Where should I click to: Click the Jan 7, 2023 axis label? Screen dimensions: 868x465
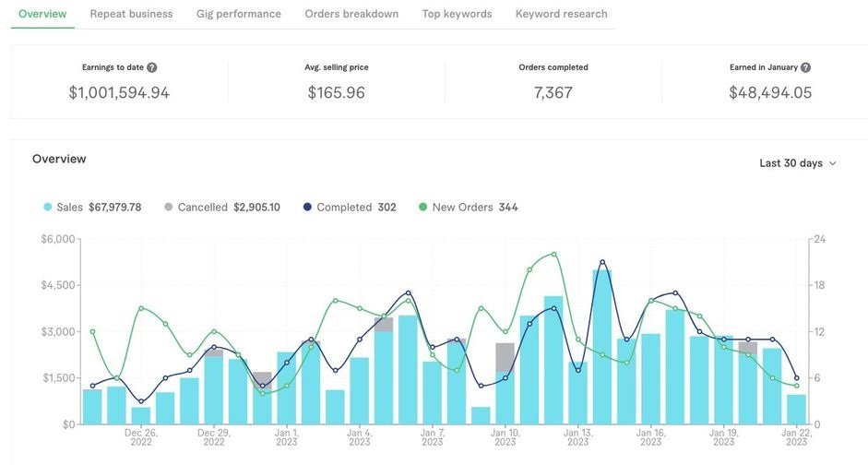coord(433,436)
